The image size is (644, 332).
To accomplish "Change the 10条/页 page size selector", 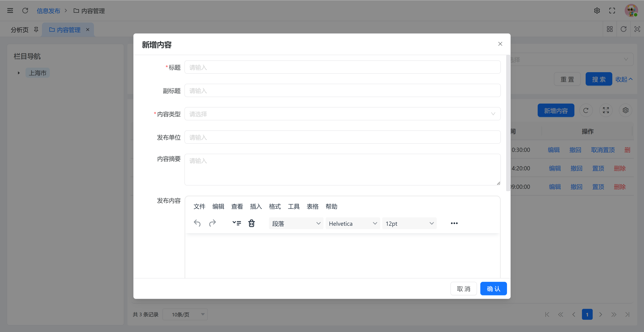I will [x=185, y=314].
